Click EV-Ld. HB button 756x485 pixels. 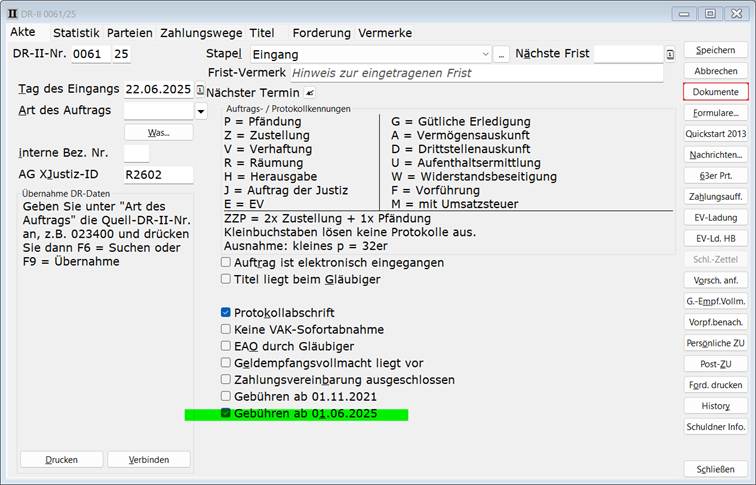tap(716, 238)
